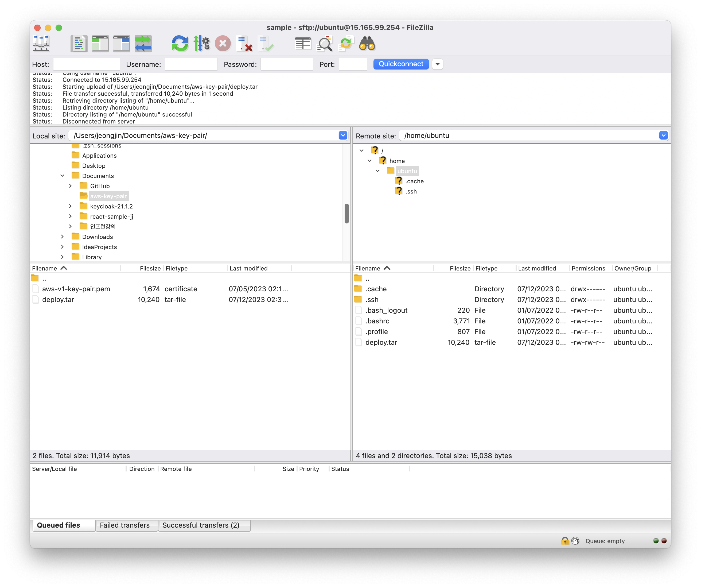Sort remote files by Permissions column
Viewport: 701px width, 588px height.
tap(590, 268)
